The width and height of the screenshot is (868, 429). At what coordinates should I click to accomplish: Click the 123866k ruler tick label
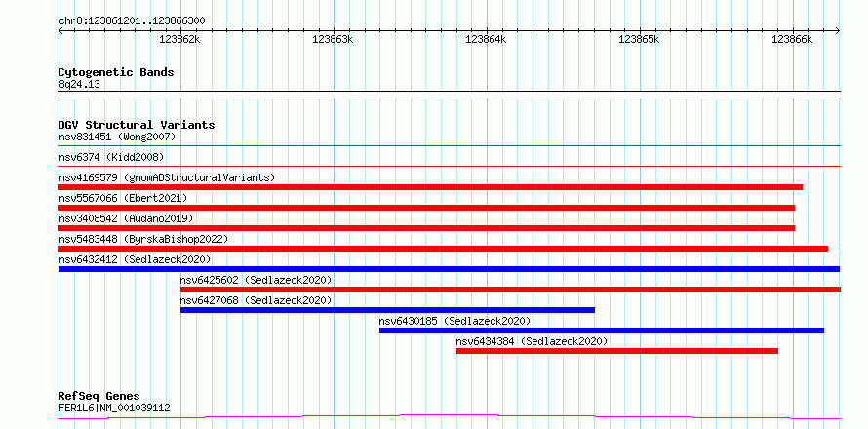point(792,39)
